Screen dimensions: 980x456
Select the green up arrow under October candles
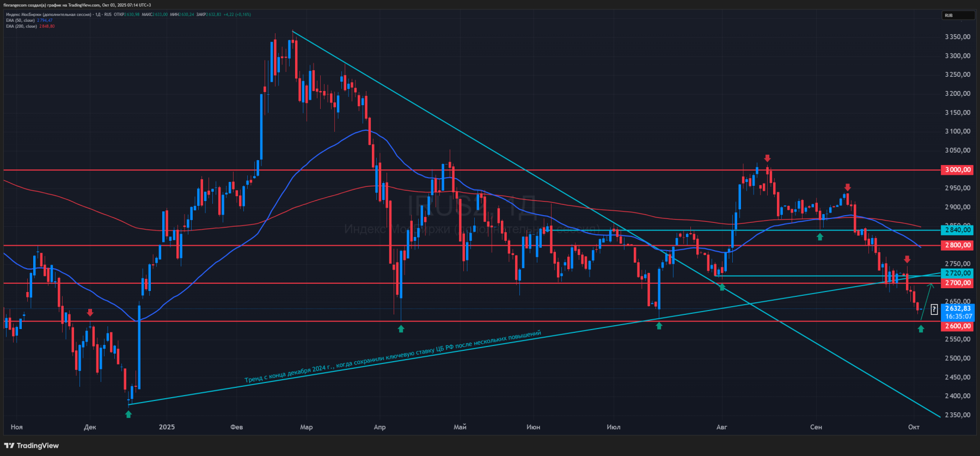point(921,329)
